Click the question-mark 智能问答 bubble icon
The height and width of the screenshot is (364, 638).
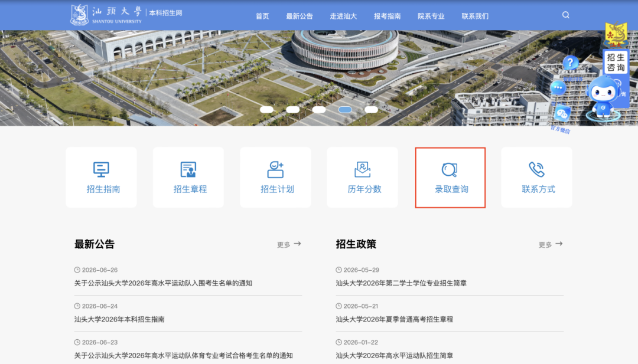point(571,63)
